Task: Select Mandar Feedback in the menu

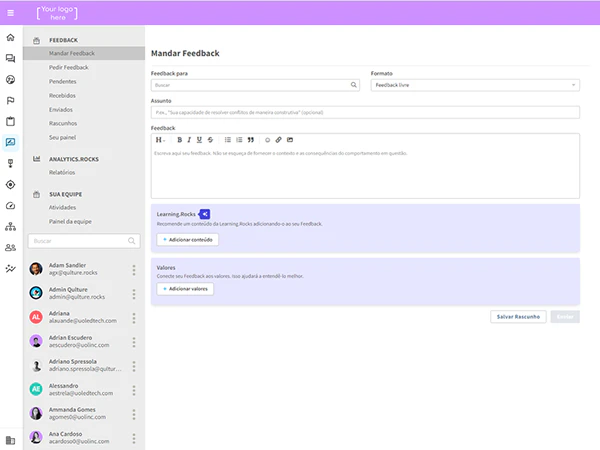Action: [x=84, y=53]
